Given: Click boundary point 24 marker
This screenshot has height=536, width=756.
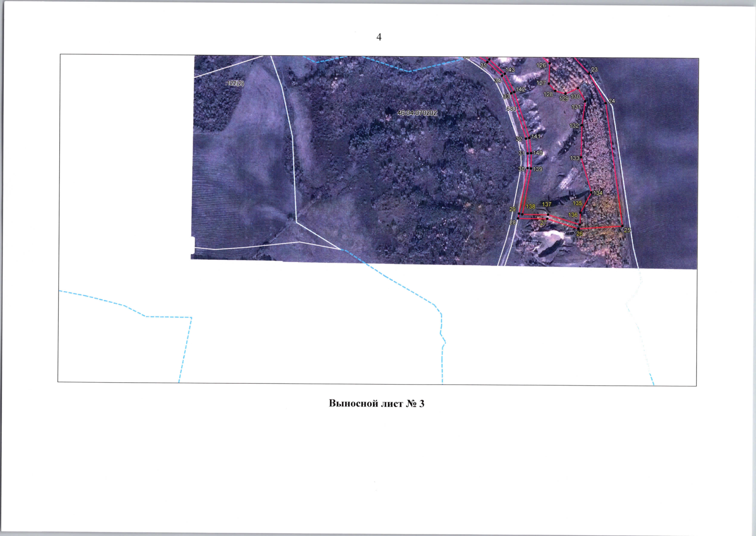Looking at the screenshot, I should point(606,103).
